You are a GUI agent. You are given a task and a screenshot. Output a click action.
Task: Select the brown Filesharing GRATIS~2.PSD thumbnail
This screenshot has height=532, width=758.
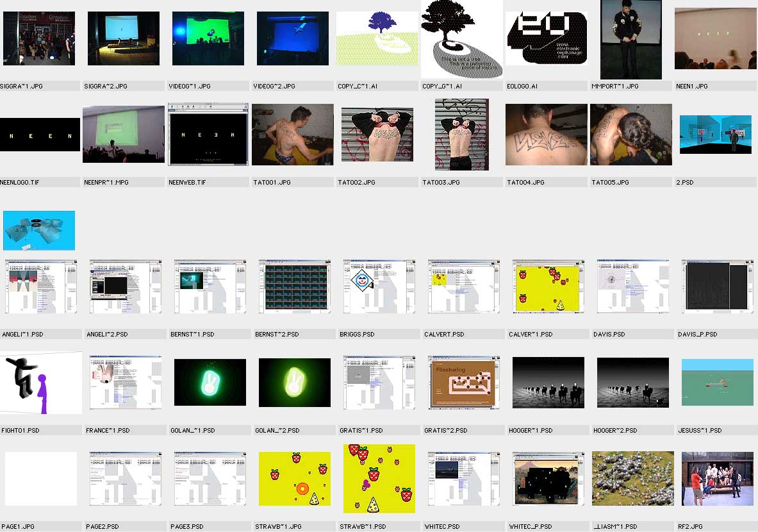pos(461,383)
